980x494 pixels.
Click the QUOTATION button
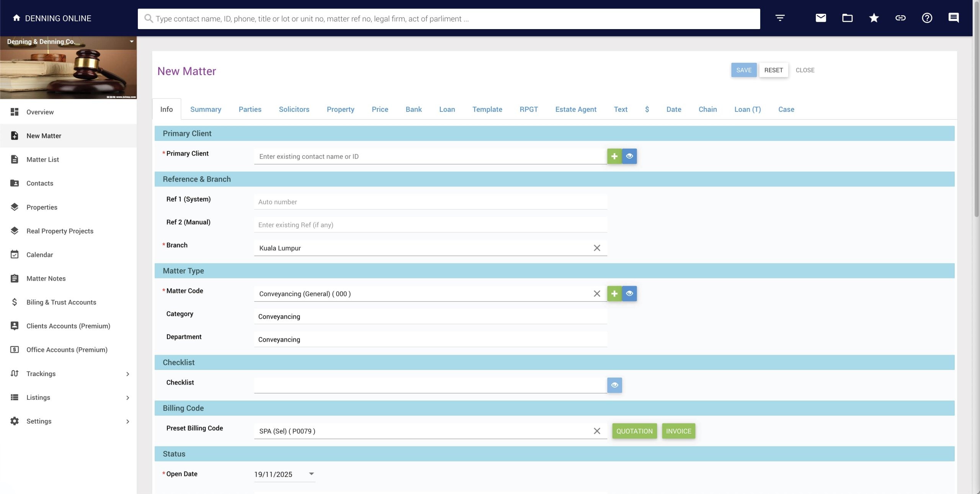click(634, 431)
